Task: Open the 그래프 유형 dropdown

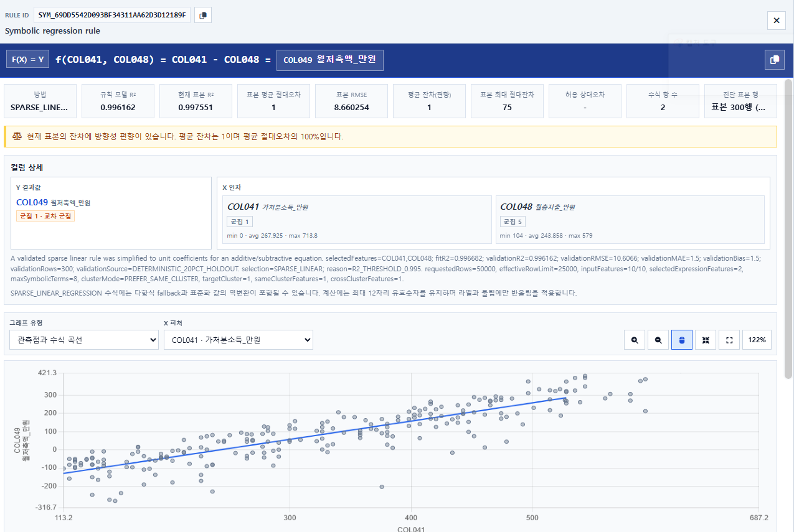Action: [x=84, y=340]
